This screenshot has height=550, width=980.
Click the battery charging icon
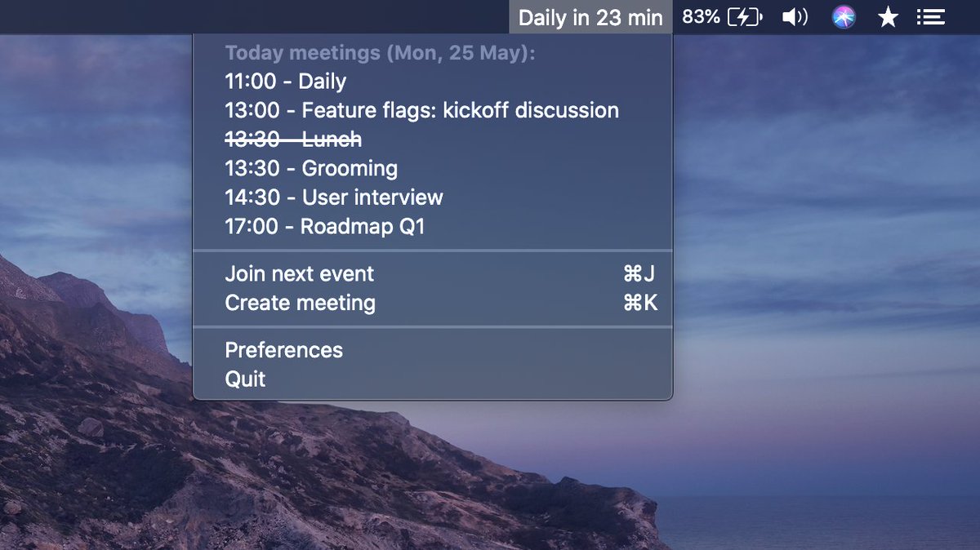click(745, 16)
